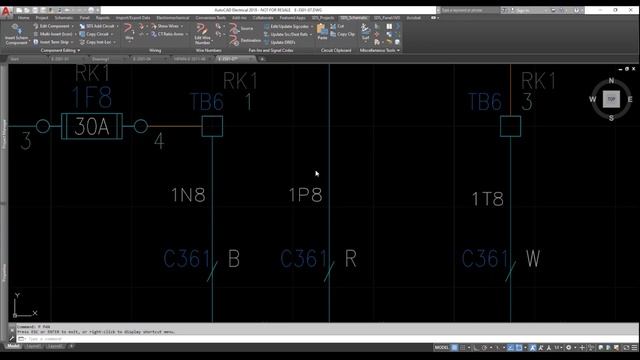
Task: Click Copy Circuit tool
Action: 94,34
